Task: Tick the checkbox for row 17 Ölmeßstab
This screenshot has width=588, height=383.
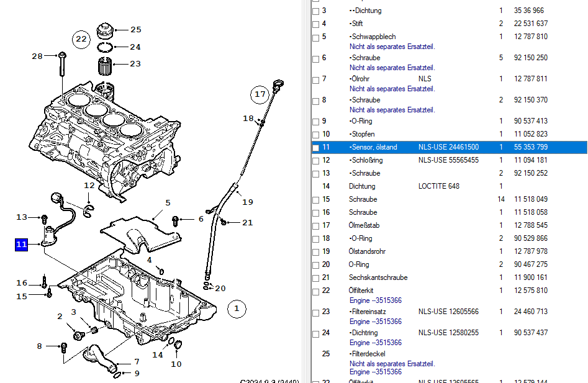Action: click(x=316, y=226)
